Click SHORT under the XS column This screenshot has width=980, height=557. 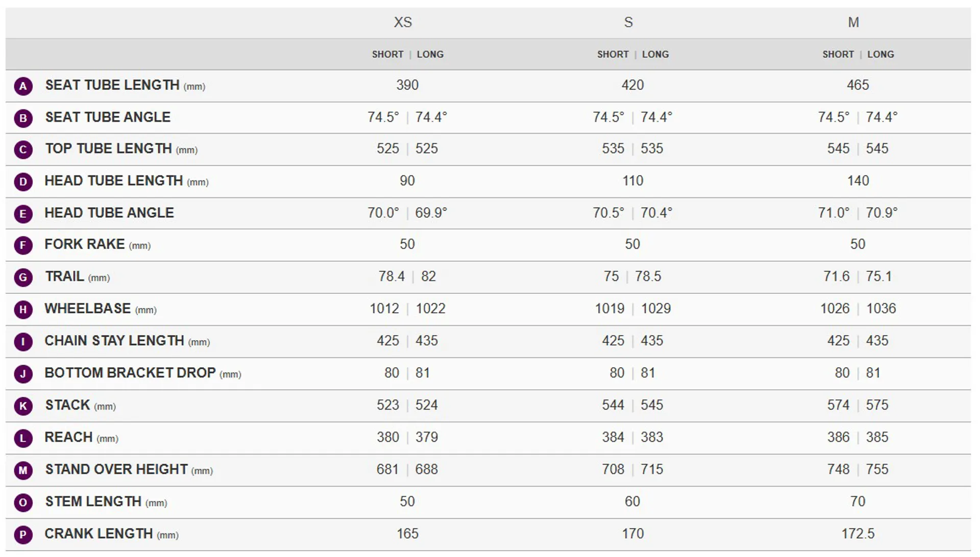387,55
